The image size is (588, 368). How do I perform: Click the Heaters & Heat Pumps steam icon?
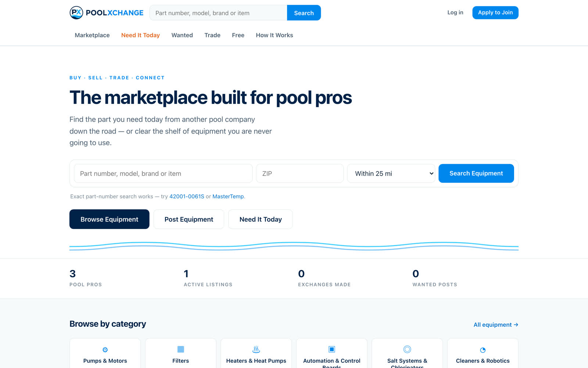tap(256, 349)
